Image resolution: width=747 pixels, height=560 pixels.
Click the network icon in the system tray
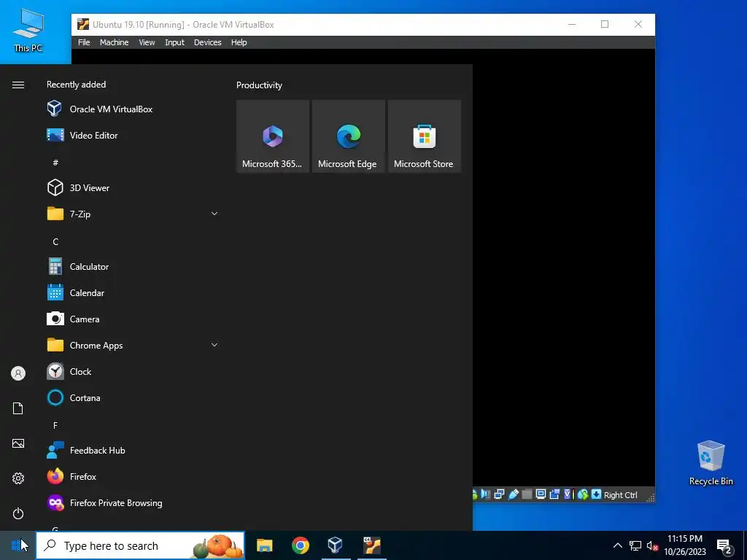(x=635, y=545)
